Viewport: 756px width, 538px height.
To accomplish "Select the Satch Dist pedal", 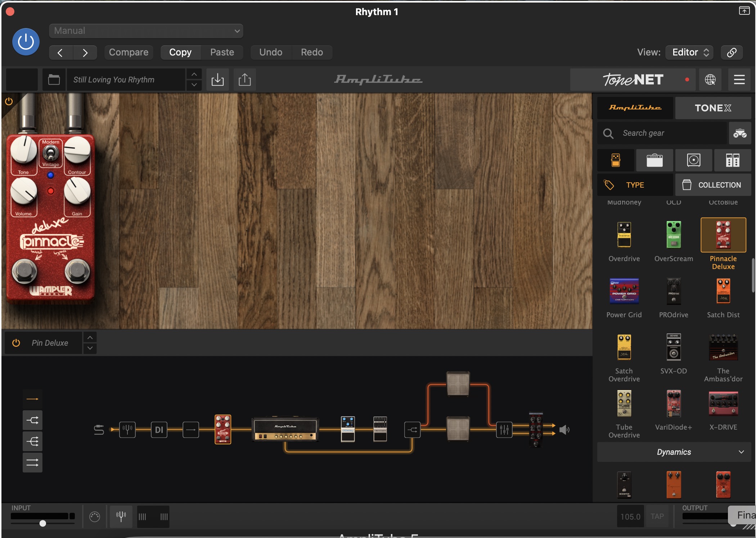I will pyautogui.click(x=723, y=291).
